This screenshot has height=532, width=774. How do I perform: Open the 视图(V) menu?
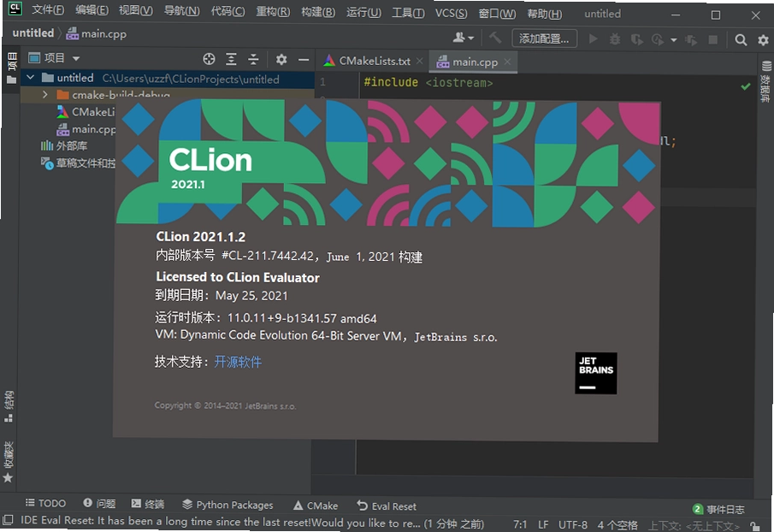pos(136,10)
